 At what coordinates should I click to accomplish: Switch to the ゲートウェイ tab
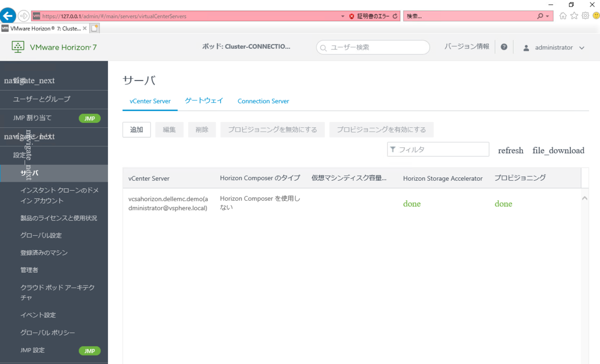point(203,101)
